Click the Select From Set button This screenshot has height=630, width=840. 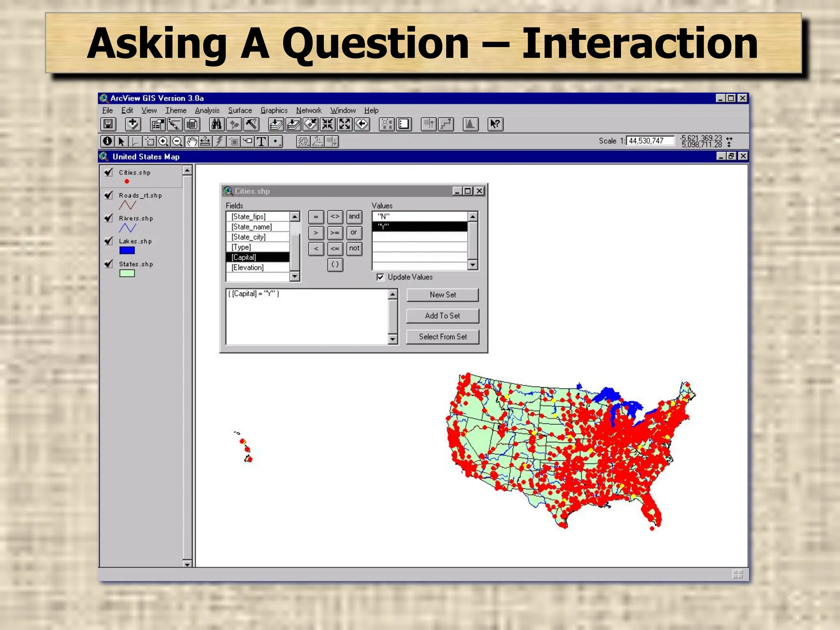(443, 337)
